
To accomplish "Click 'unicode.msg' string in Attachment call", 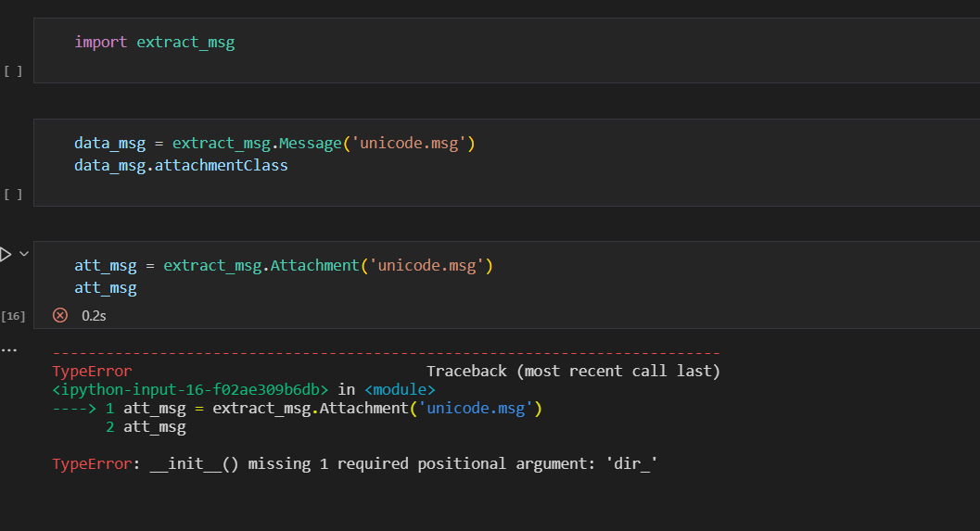I will pyautogui.click(x=426, y=265).
